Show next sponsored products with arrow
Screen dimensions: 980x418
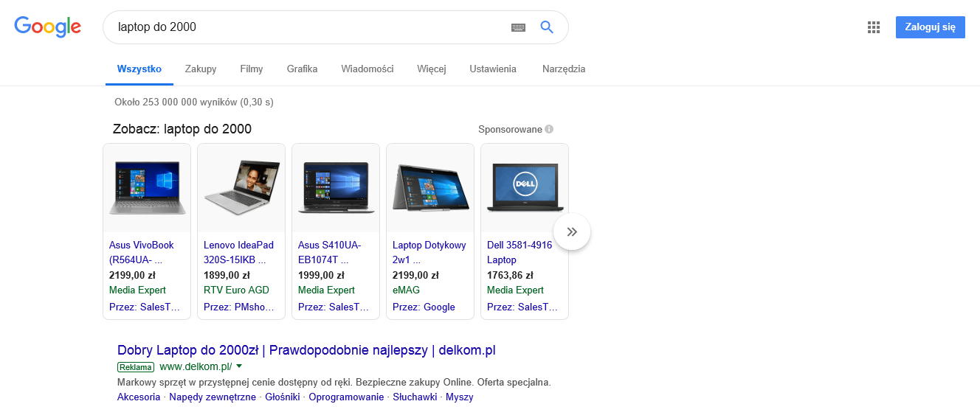[572, 231]
